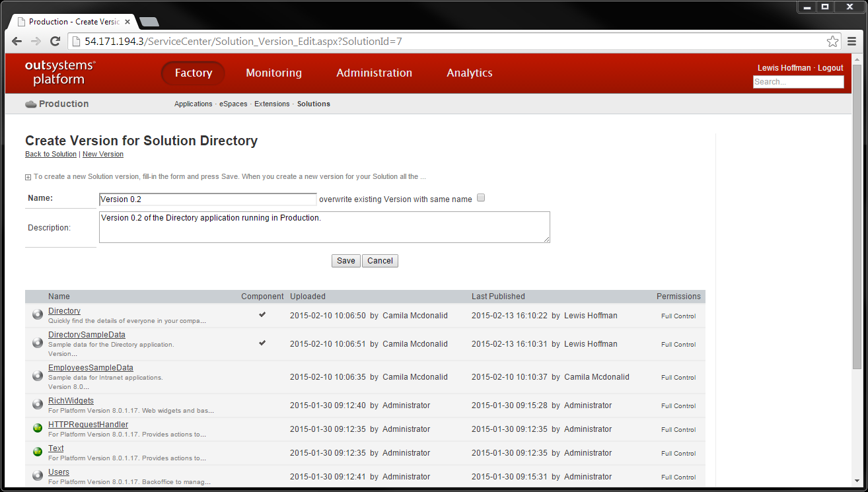Click the Permissions column header
The height and width of the screenshot is (492, 868).
(x=678, y=297)
